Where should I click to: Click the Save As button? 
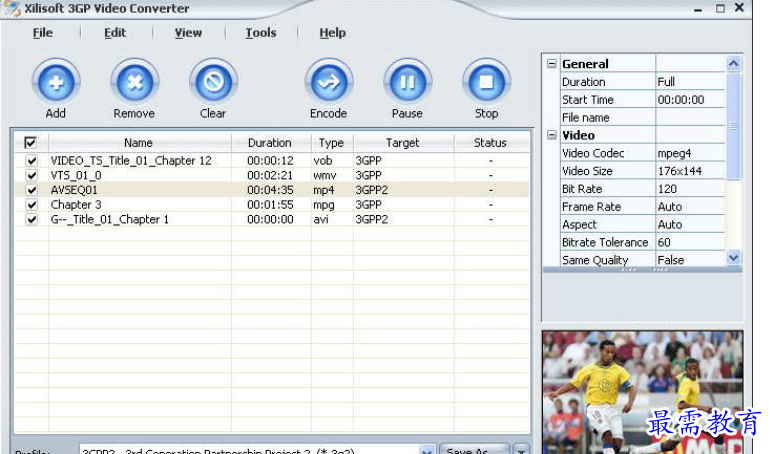click(x=474, y=450)
